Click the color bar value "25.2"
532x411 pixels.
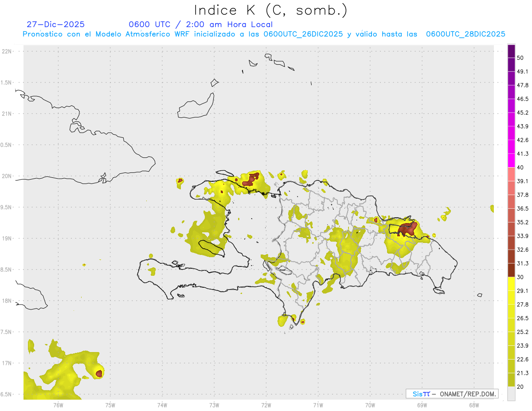(x=523, y=332)
